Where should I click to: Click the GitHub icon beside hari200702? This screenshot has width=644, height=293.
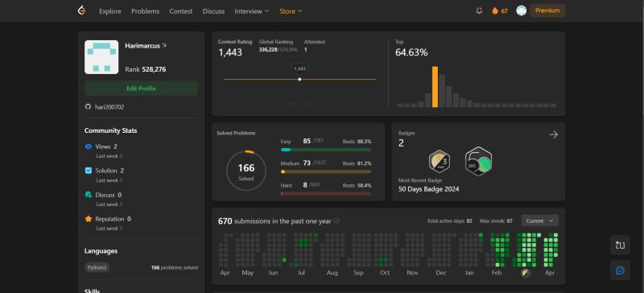point(88,107)
